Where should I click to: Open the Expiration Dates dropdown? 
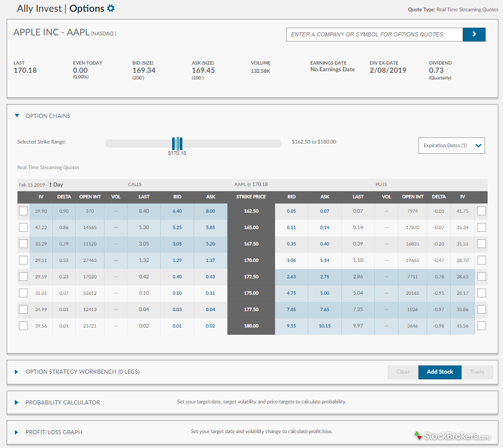(451, 146)
